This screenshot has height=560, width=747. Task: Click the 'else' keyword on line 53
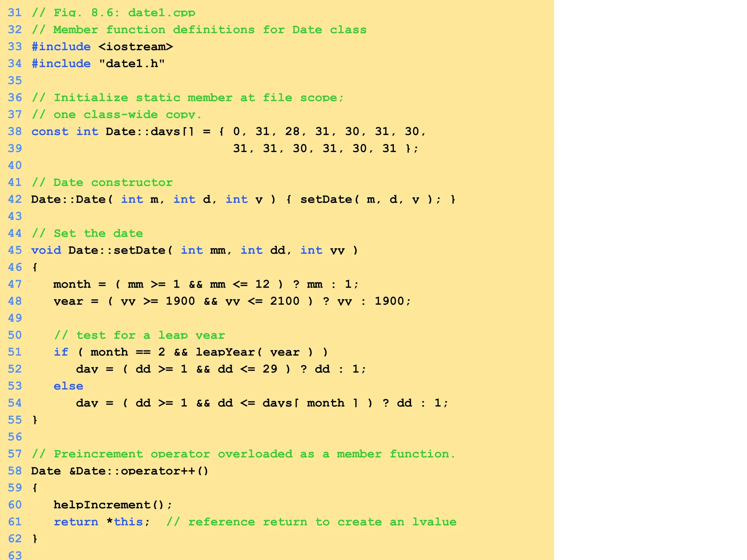coord(69,386)
